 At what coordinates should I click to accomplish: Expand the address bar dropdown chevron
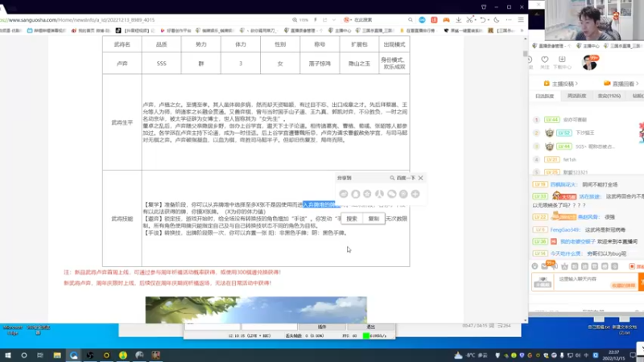click(x=334, y=19)
